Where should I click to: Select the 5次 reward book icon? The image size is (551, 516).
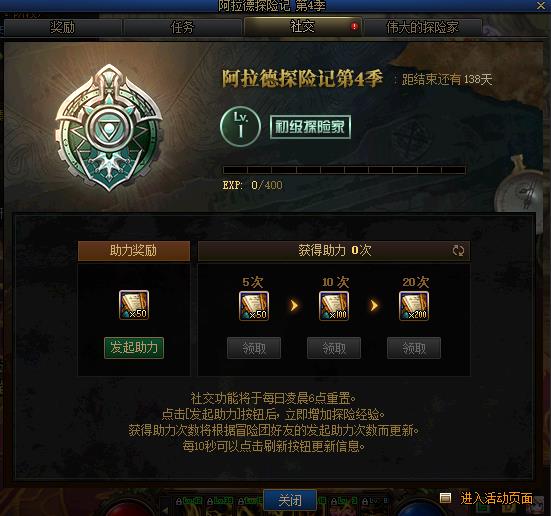point(254,306)
